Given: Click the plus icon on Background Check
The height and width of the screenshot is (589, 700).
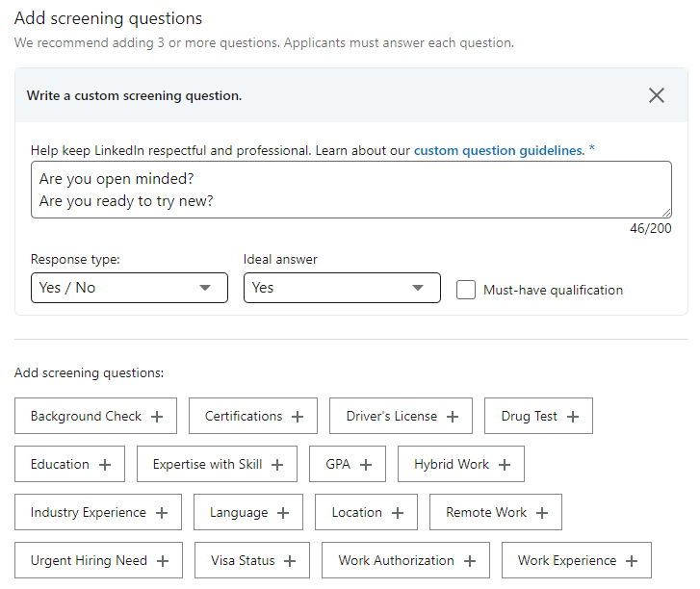Looking at the screenshot, I should pos(157,417).
